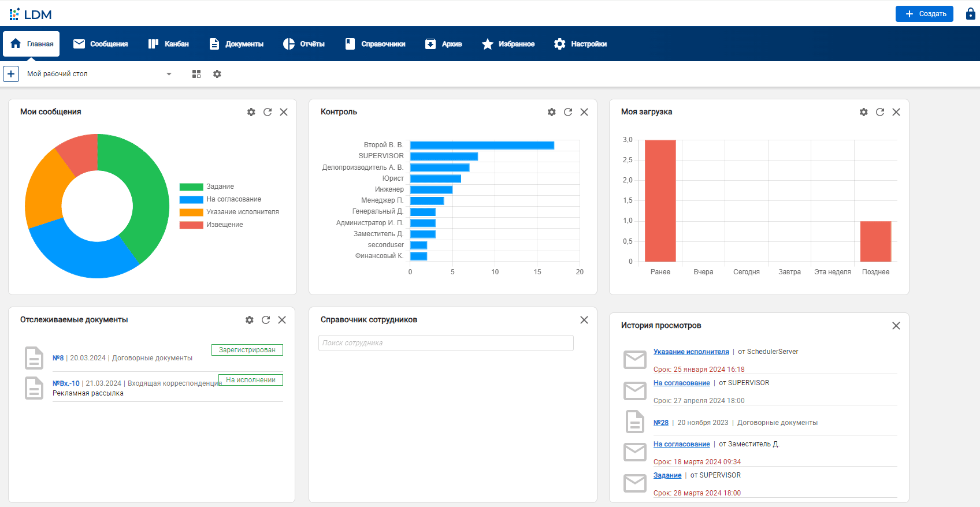Open desktop settings gear beside grid icon
980x507 pixels.
pyautogui.click(x=217, y=74)
